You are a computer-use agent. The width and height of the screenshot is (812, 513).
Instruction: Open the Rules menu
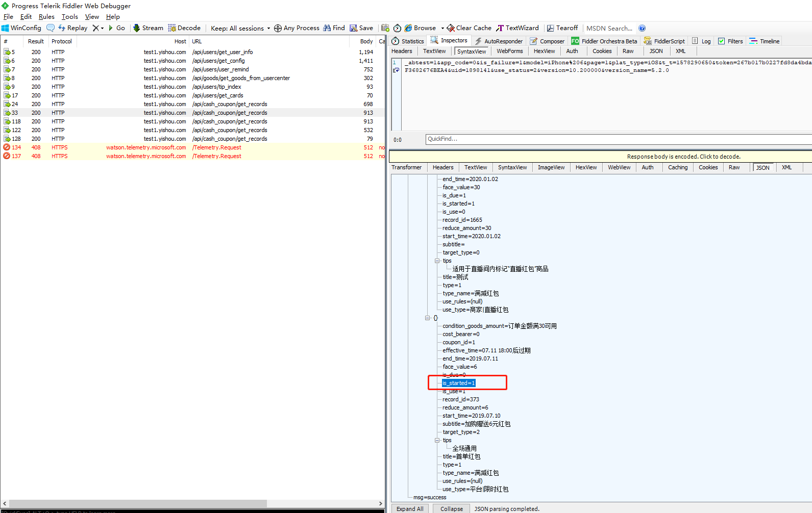coord(46,17)
